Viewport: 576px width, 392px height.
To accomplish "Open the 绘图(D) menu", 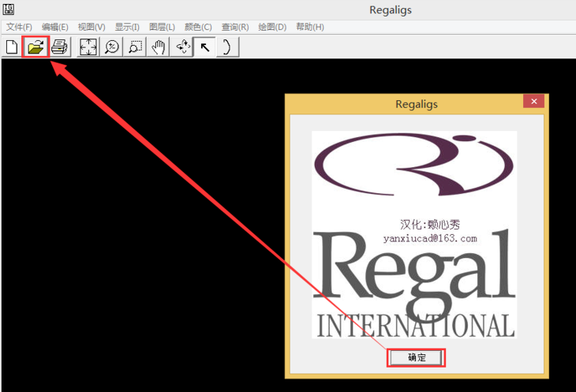I will [272, 27].
